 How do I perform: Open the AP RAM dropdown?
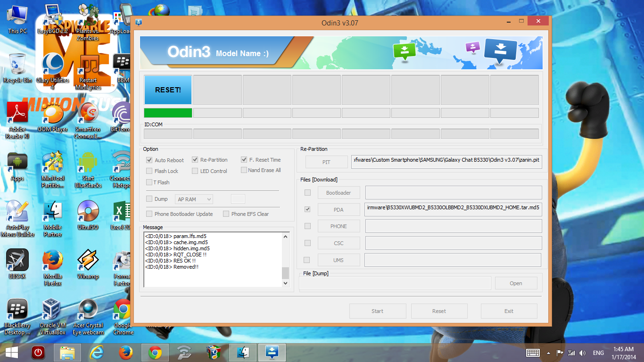point(194,199)
